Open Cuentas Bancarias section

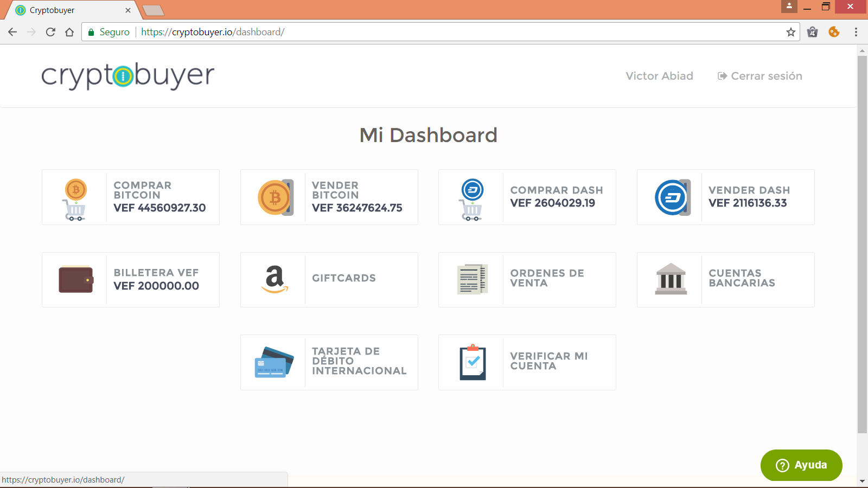point(726,280)
